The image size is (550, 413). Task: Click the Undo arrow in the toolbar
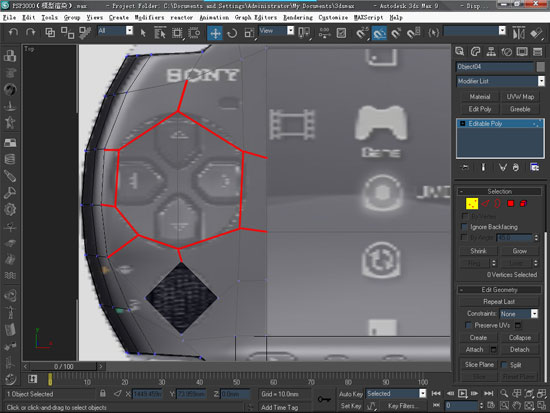pyautogui.click(x=13, y=33)
